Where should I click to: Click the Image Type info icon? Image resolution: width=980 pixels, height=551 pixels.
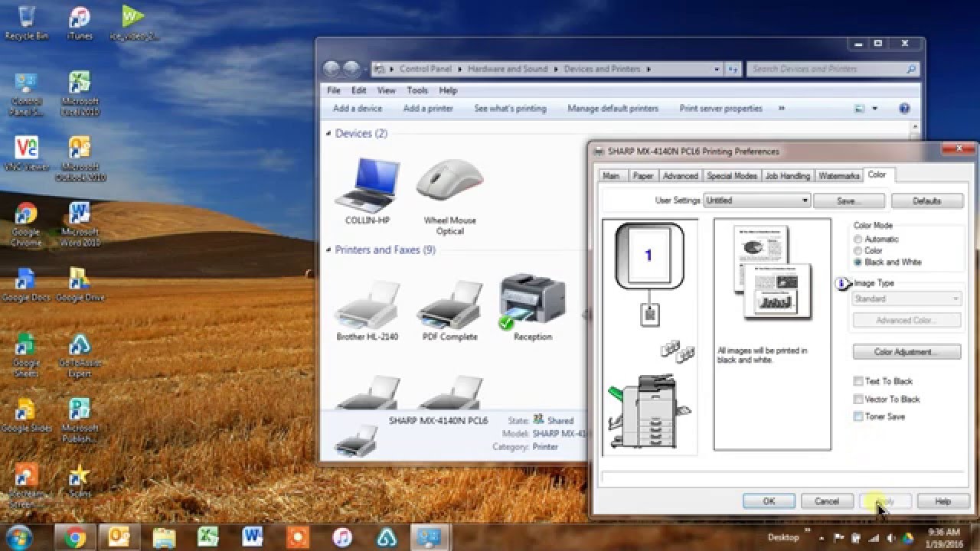click(x=843, y=284)
